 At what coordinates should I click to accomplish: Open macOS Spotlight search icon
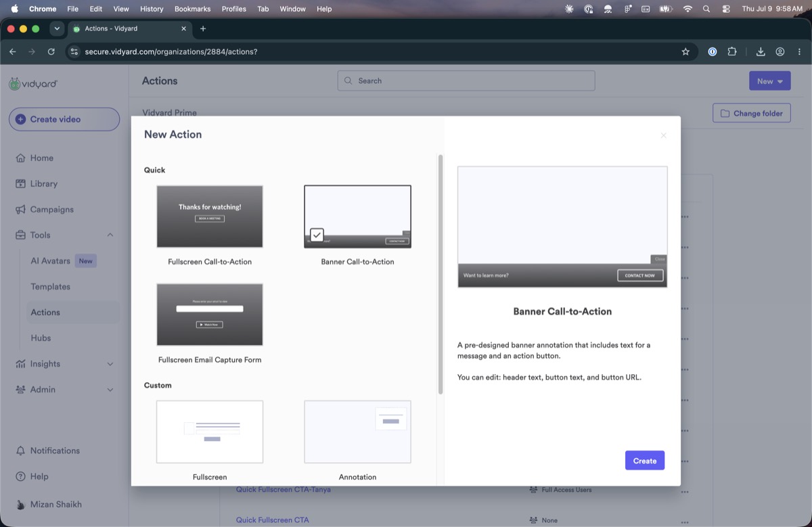point(706,9)
